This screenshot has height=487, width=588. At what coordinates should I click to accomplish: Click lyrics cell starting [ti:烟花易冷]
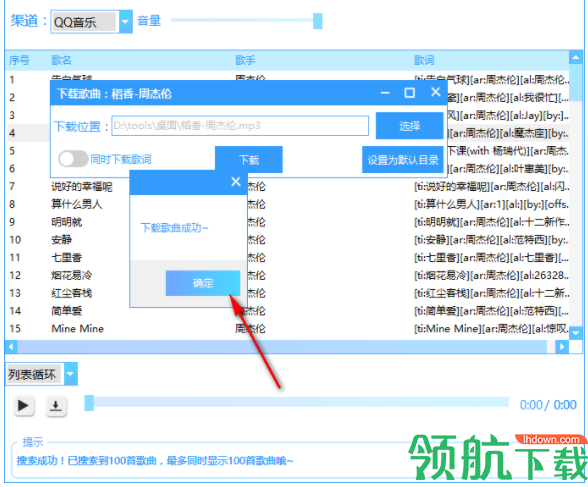tap(491, 275)
